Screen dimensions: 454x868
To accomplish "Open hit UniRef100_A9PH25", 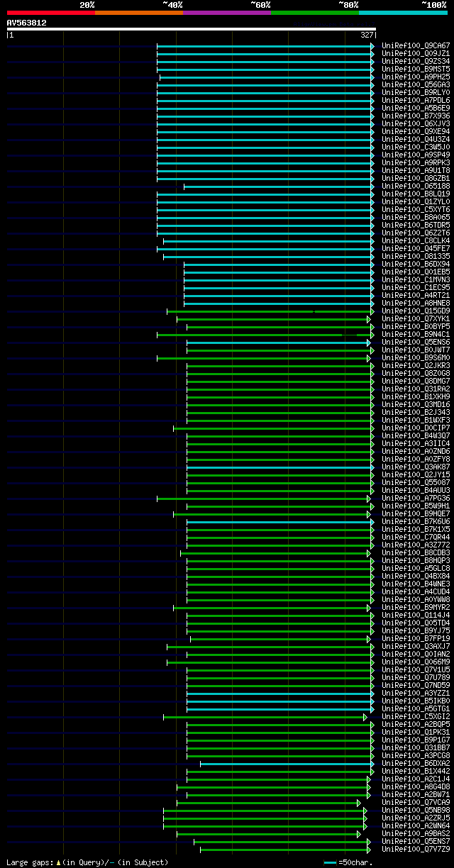I will point(416,77).
